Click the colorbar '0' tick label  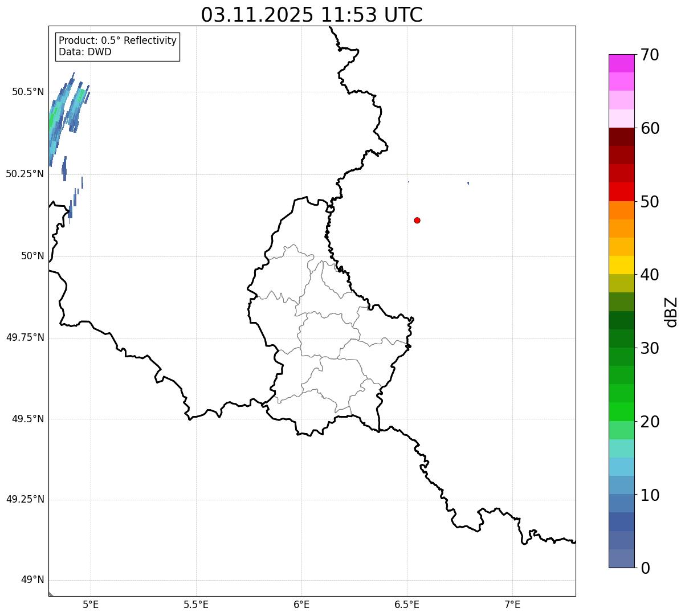(645, 568)
